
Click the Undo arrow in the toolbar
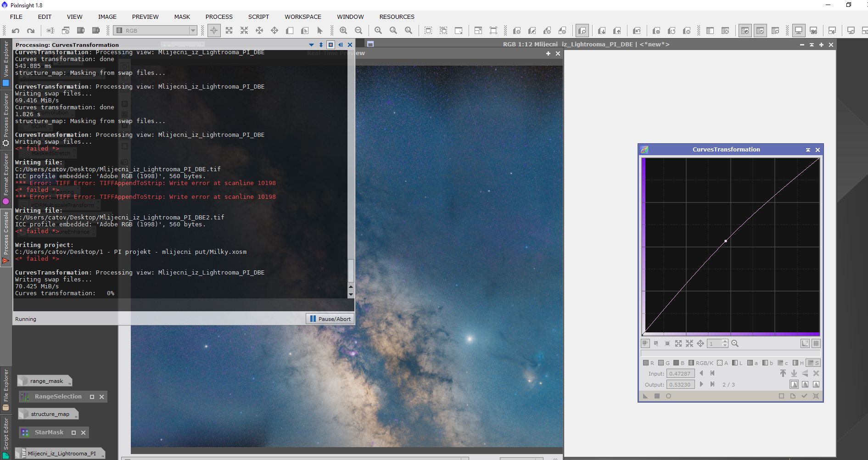pyautogui.click(x=16, y=31)
